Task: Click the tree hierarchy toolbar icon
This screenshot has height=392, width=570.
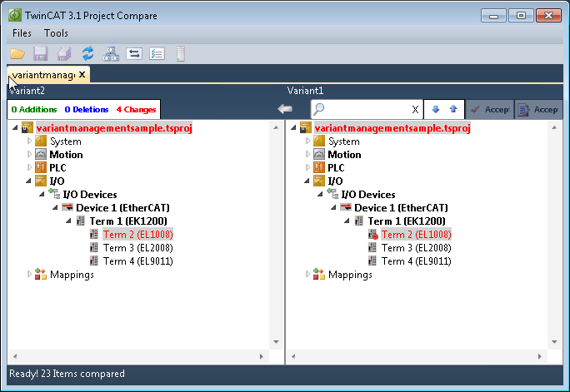Action: click(x=110, y=54)
